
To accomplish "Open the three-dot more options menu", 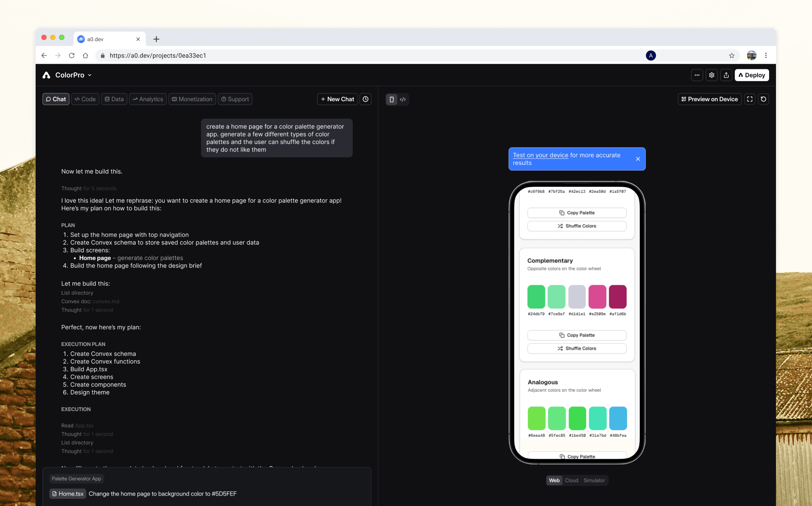I will point(697,75).
